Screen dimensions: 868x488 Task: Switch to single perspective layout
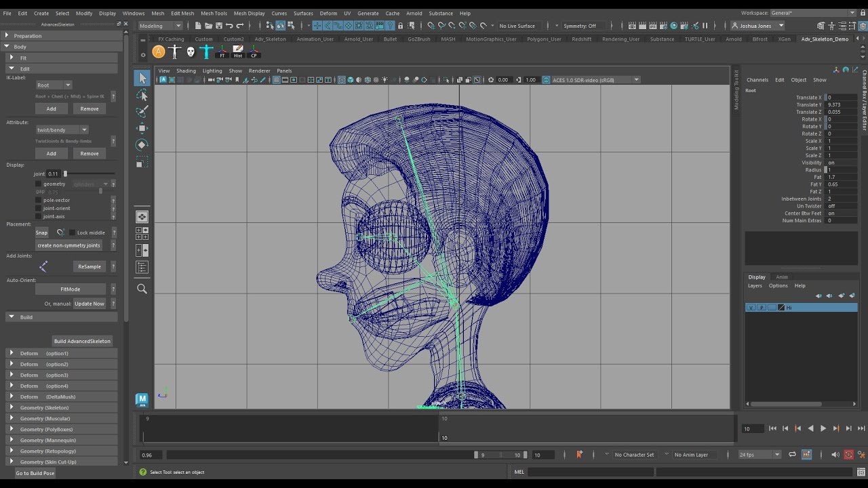click(142, 217)
